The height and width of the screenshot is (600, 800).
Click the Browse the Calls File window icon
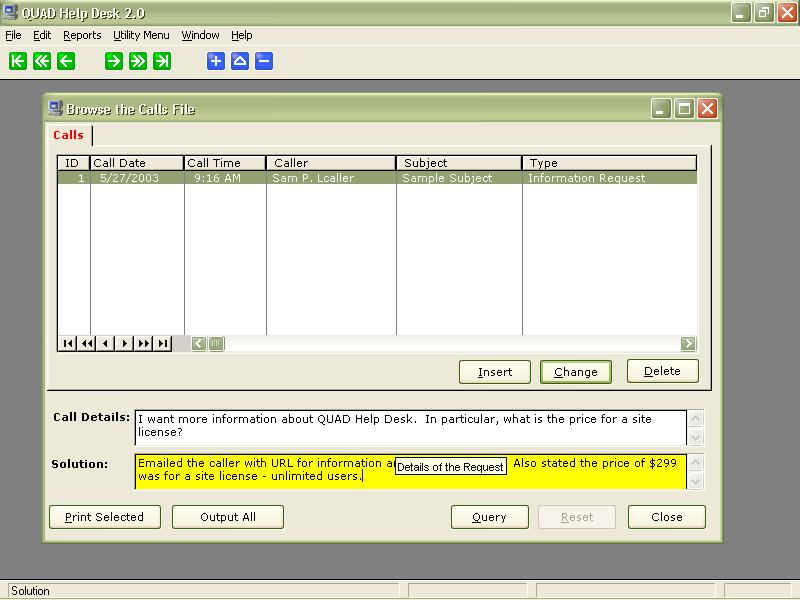click(x=55, y=108)
